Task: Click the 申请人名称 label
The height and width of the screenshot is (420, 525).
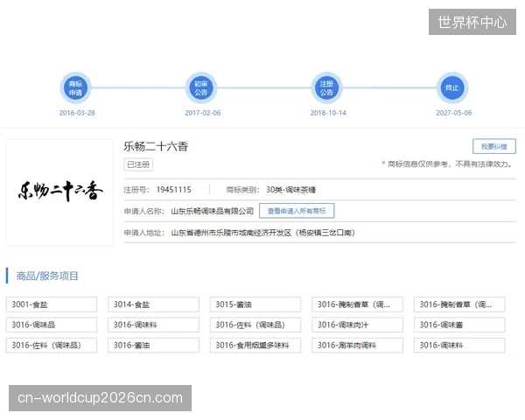Action: point(144,211)
